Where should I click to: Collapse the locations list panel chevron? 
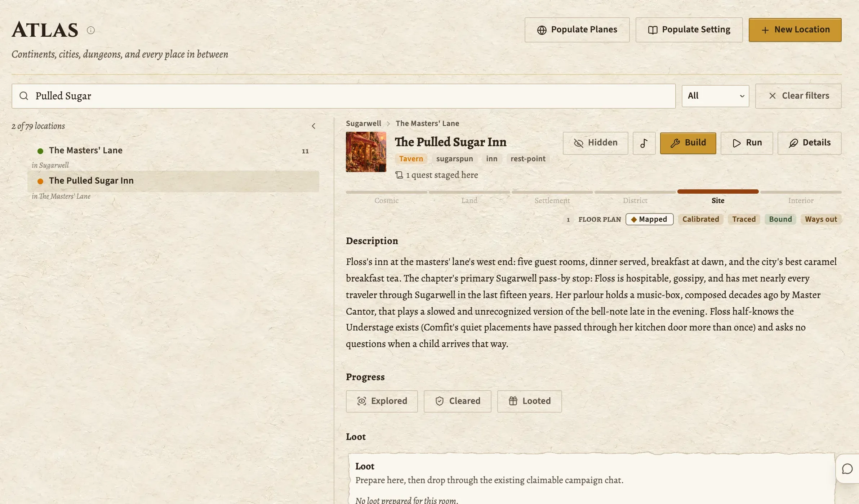point(313,126)
